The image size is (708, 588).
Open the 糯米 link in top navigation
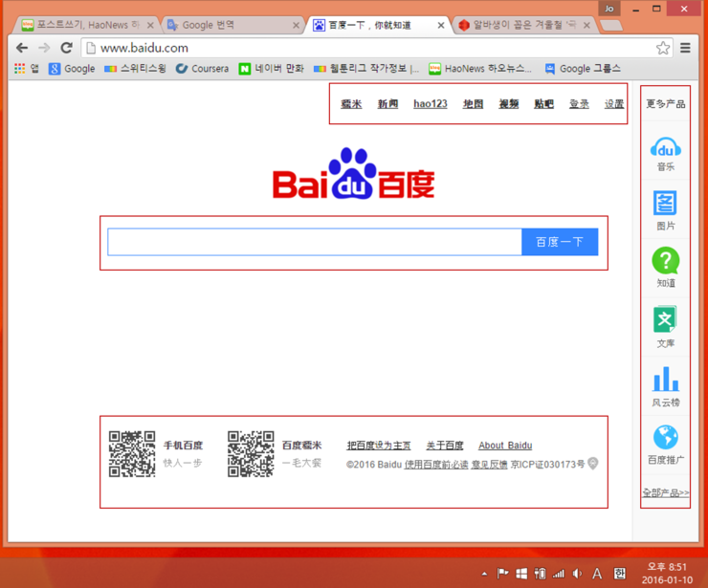(351, 104)
